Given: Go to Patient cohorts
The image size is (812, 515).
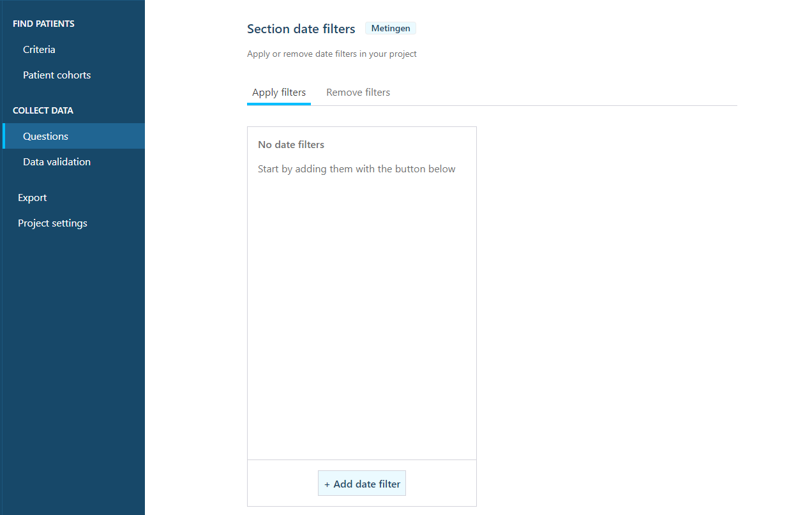Looking at the screenshot, I should point(57,75).
